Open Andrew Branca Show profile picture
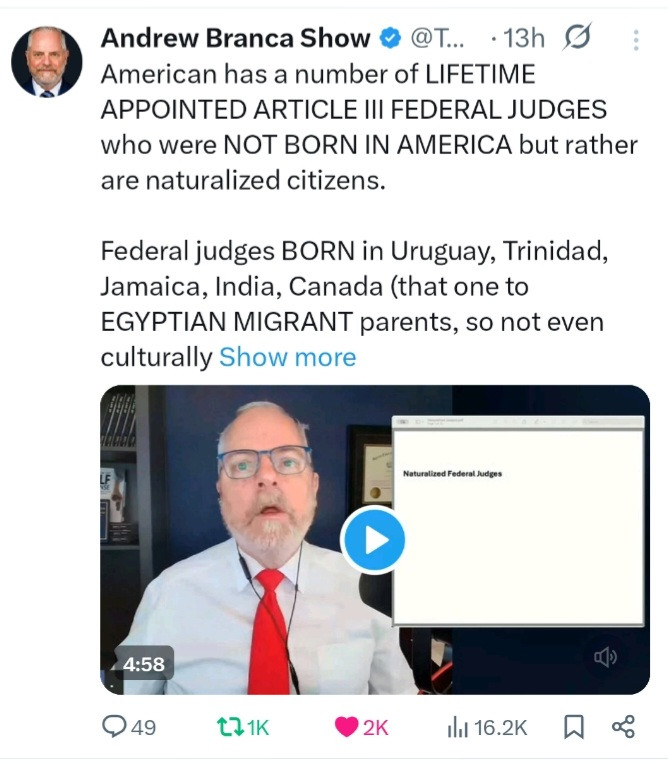Screen dimensions: 668x762 point(47,62)
